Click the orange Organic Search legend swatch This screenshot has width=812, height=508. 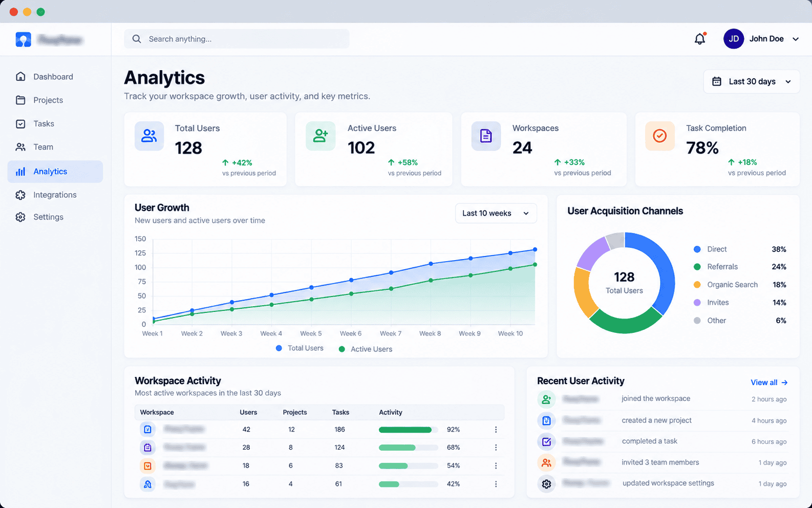(x=697, y=285)
